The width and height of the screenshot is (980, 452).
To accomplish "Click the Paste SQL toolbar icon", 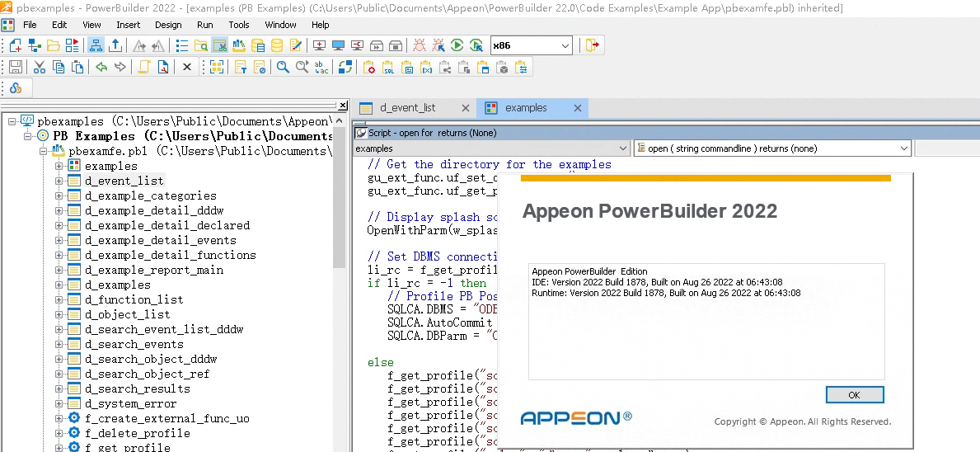I will click(x=388, y=67).
